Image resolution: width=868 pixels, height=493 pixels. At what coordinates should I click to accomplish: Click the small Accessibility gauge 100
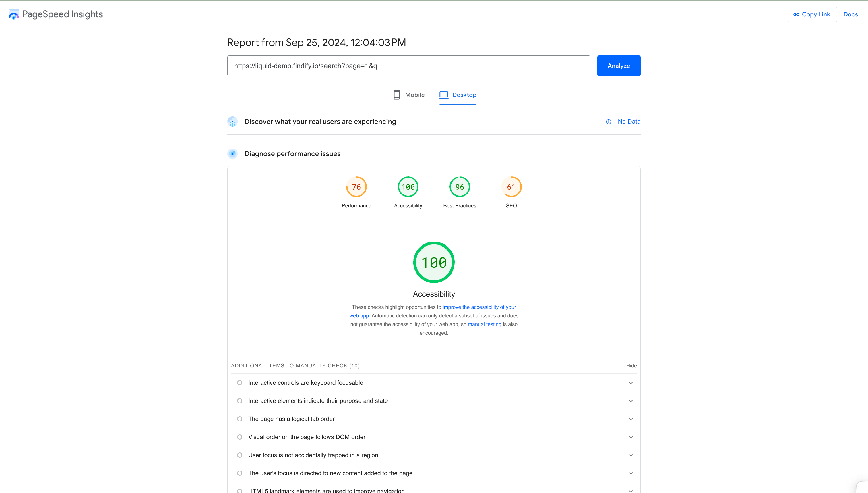408,187
